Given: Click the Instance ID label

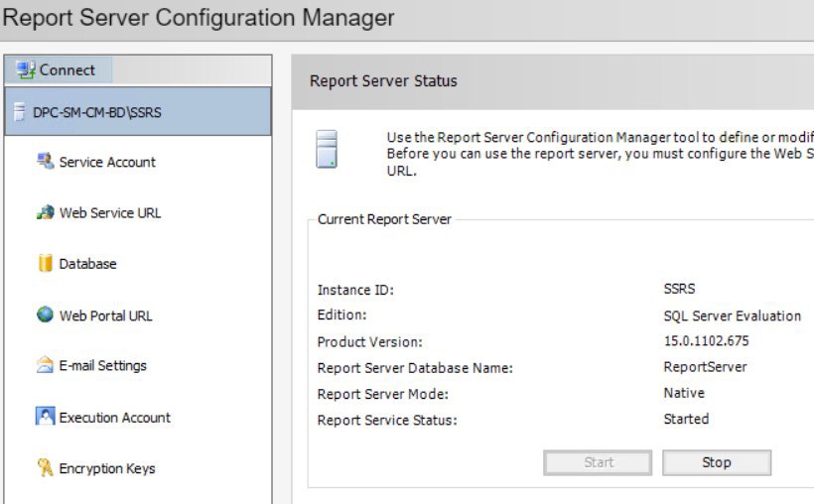Looking at the screenshot, I should point(355,290).
